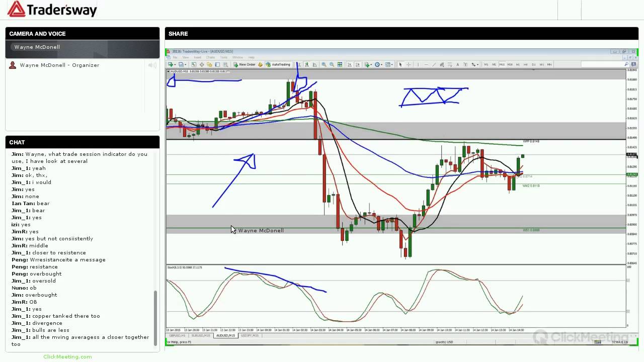This screenshot has width=644, height=362.
Task: Open the Profiles toolbar icon
Action: (x=182, y=64)
